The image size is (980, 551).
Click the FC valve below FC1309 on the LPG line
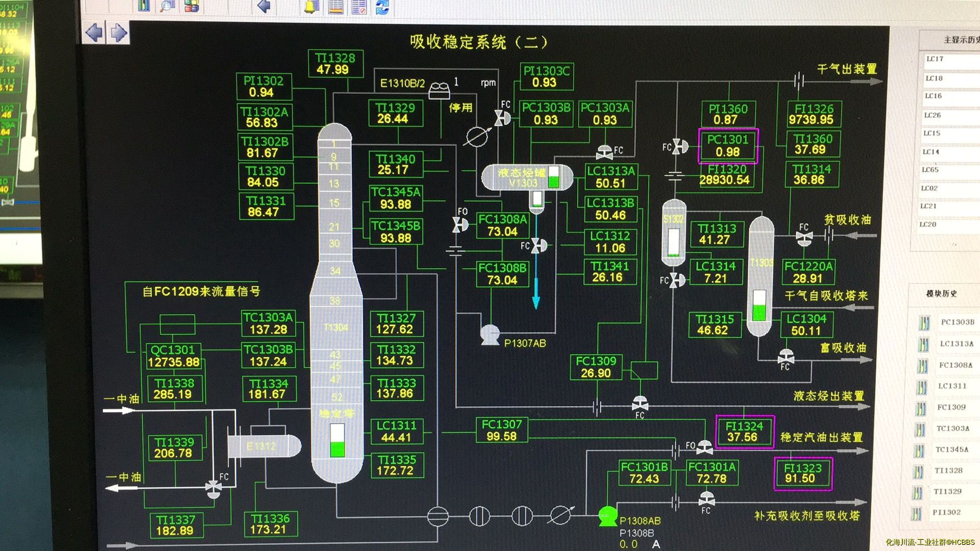640,403
